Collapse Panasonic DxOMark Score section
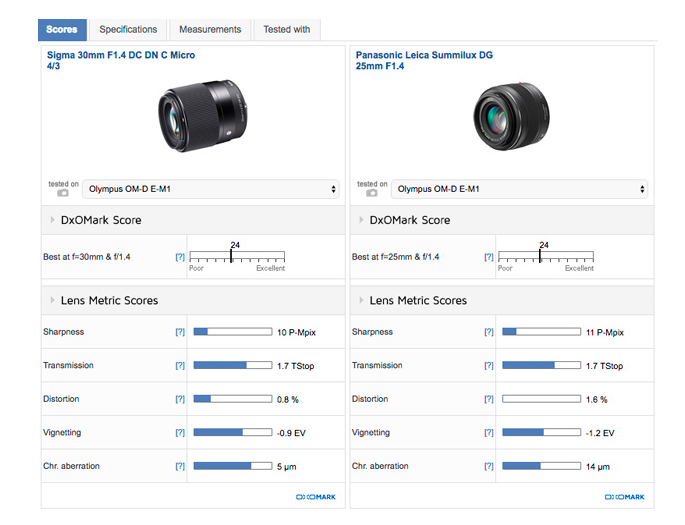Screen dimensions: 685x525 coord(361,220)
